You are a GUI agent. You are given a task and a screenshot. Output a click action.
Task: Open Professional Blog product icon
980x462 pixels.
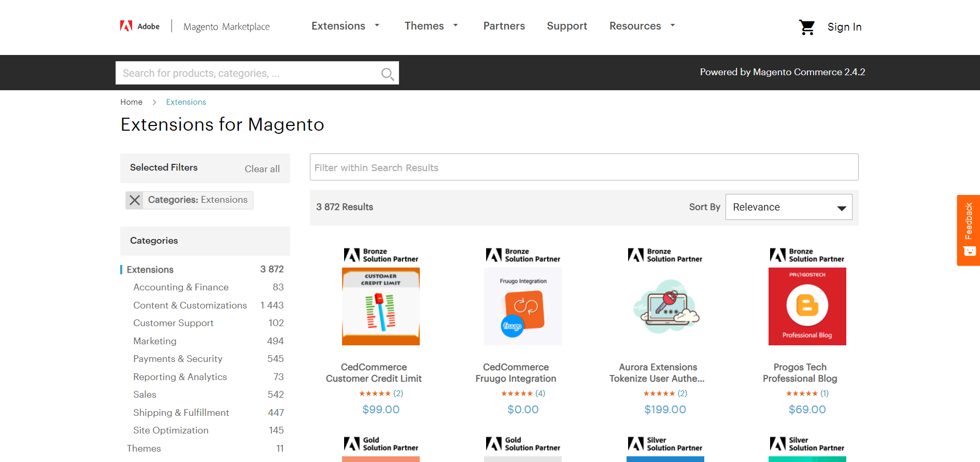(x=807, y=306)
